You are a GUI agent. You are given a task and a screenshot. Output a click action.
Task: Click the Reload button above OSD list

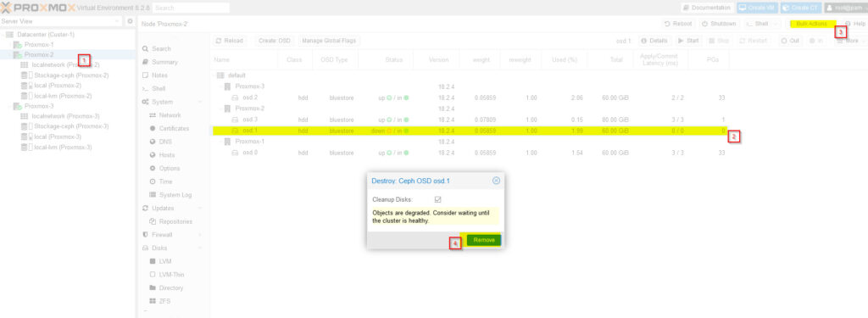[x=229, y=41]
